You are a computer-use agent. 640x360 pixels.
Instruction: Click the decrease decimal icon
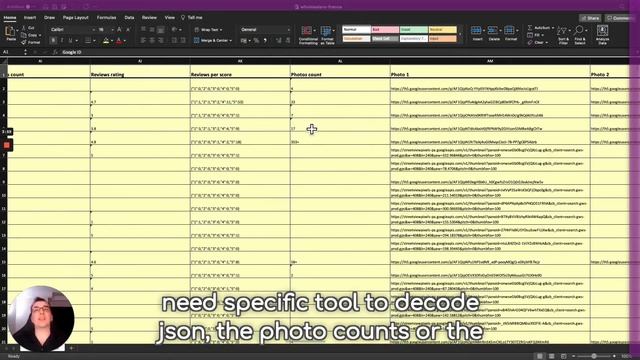[x=287, y=40]
